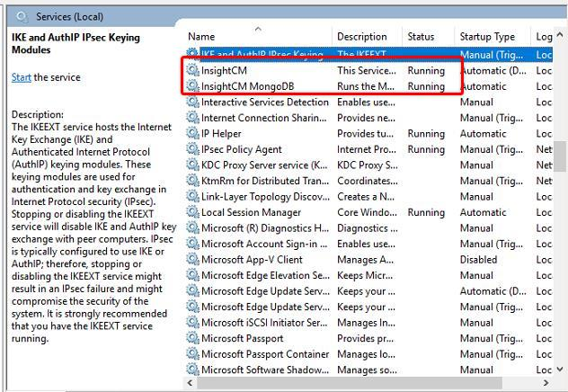Click the KtmRm for Distributed Transaction gear icon
Viewport: 568px width, 392px height.
coord(192,181)
